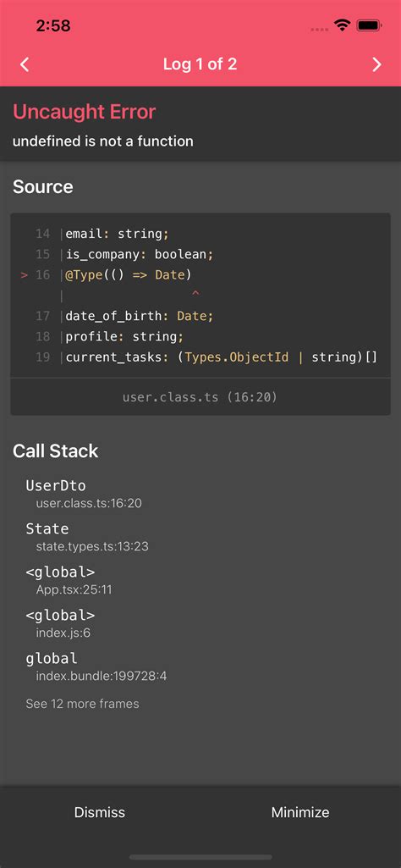
Task: Minimize the error overlay
Action: pos(300,812)
